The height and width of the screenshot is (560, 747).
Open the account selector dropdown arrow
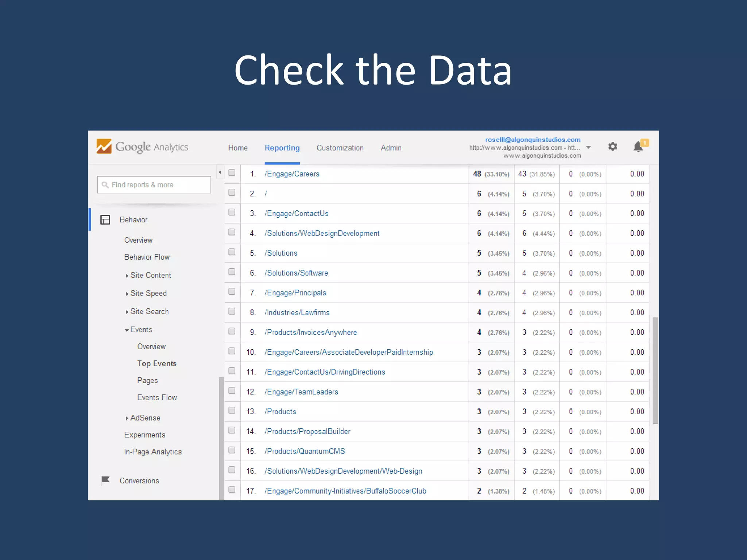[588, 147]
